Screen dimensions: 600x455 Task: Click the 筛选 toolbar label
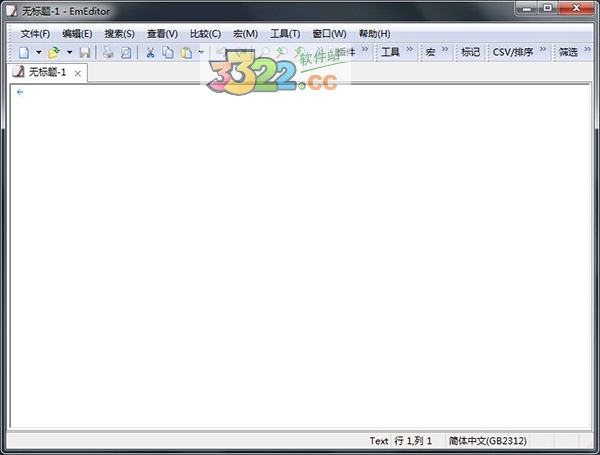(x=568, y=52)
